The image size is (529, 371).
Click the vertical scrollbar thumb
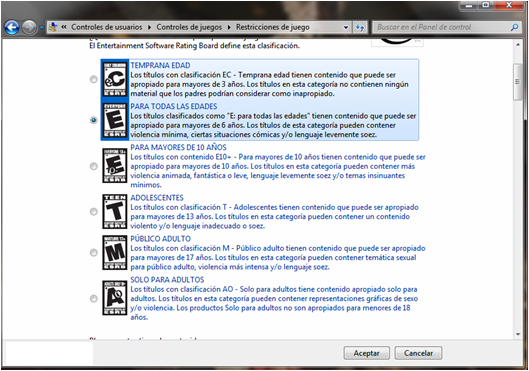tap(518, 82)
